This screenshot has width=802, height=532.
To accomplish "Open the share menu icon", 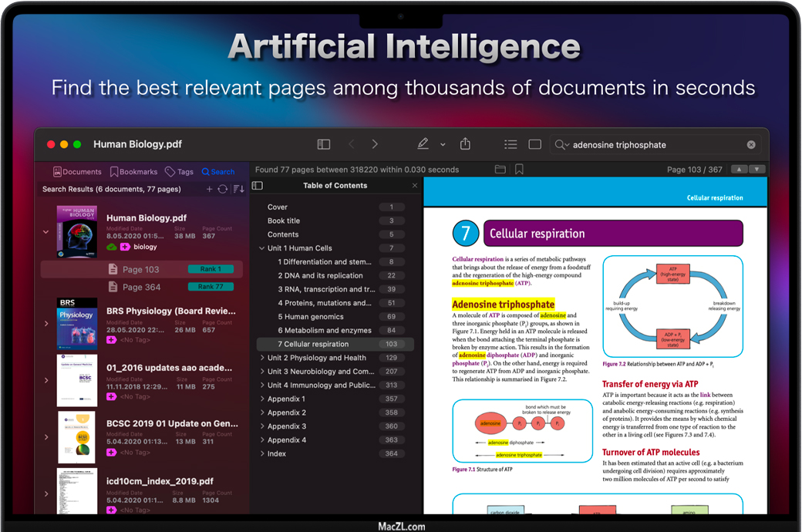I will tap(465, 144).
